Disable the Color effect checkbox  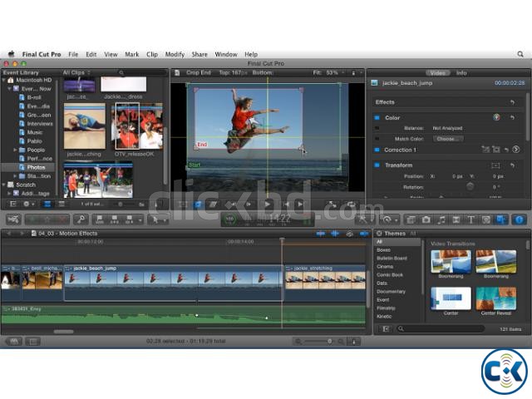click(377, 118)
